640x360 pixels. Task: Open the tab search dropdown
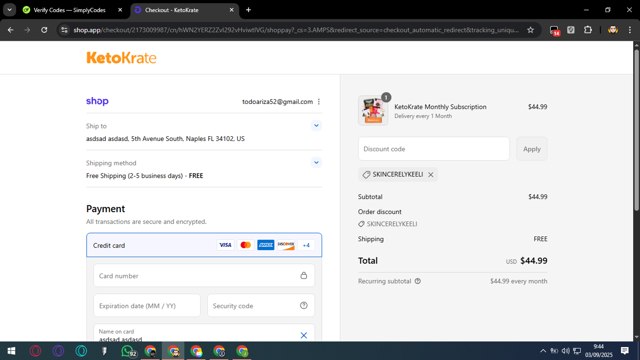click(x=9, y=10)
